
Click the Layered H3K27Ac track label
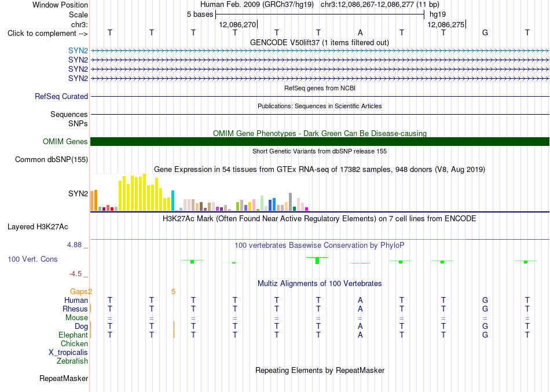click(x=38, y=227)
